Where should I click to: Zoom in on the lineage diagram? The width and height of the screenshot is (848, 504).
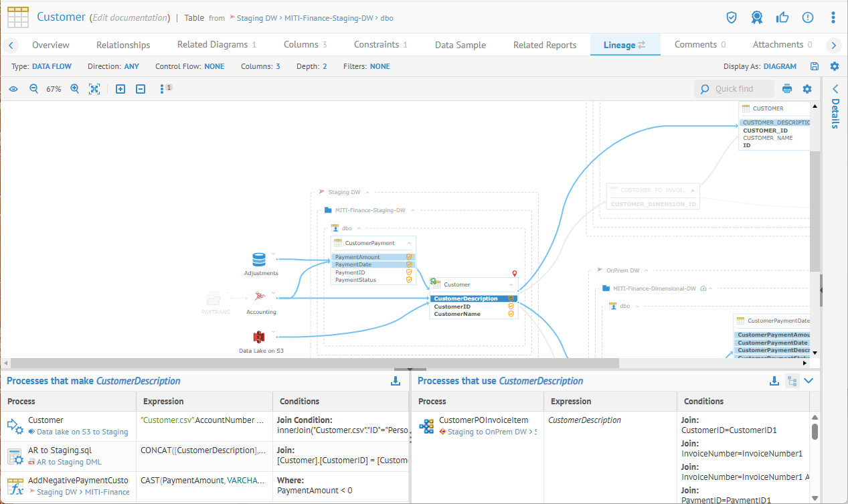[75, 89]
